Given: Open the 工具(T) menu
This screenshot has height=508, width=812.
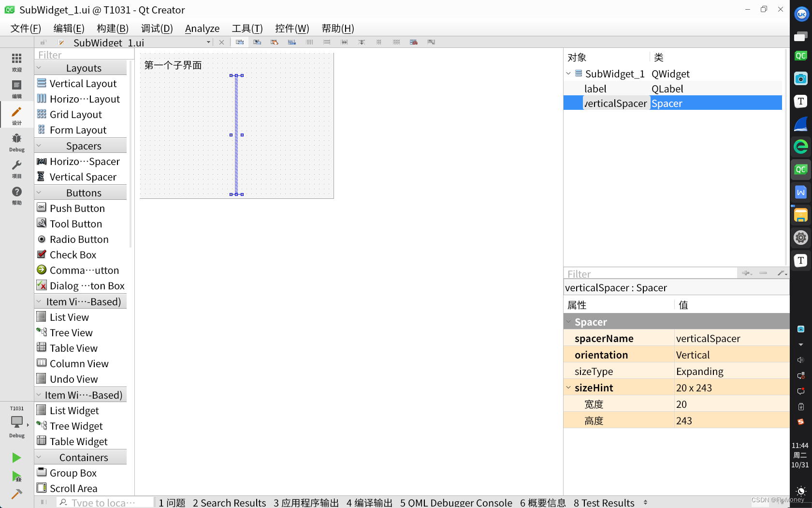Looking at the screenshot, I should pos(247,28).
